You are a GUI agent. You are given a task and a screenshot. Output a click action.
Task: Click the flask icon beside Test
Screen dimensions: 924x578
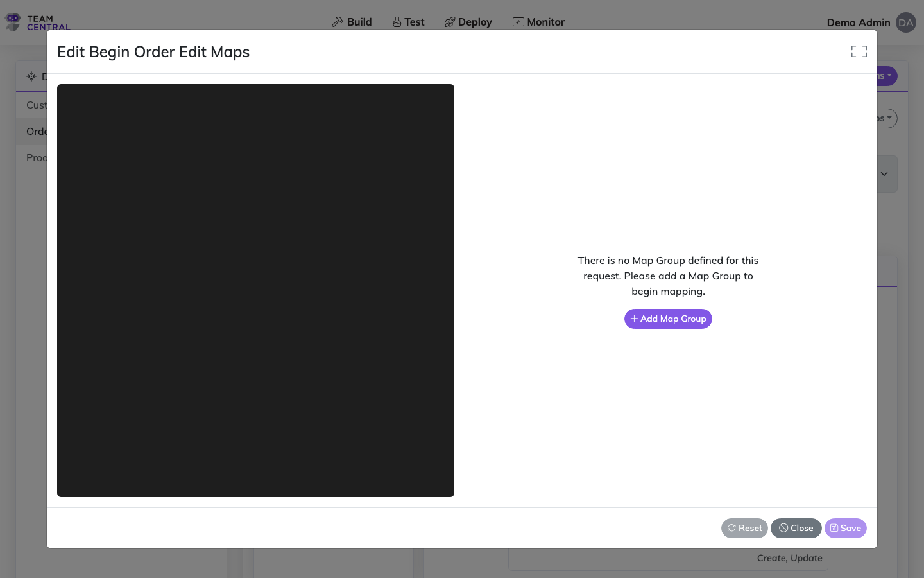coord(397,22)
